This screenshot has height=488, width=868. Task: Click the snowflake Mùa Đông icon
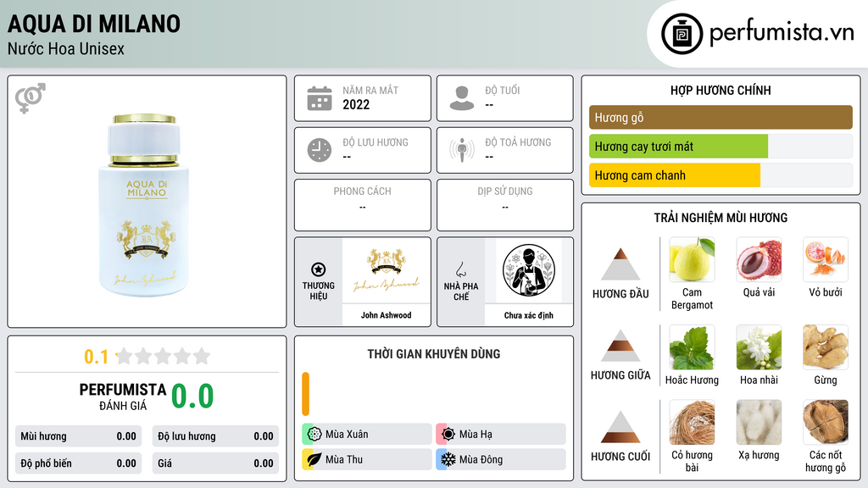tap(448, 459)
